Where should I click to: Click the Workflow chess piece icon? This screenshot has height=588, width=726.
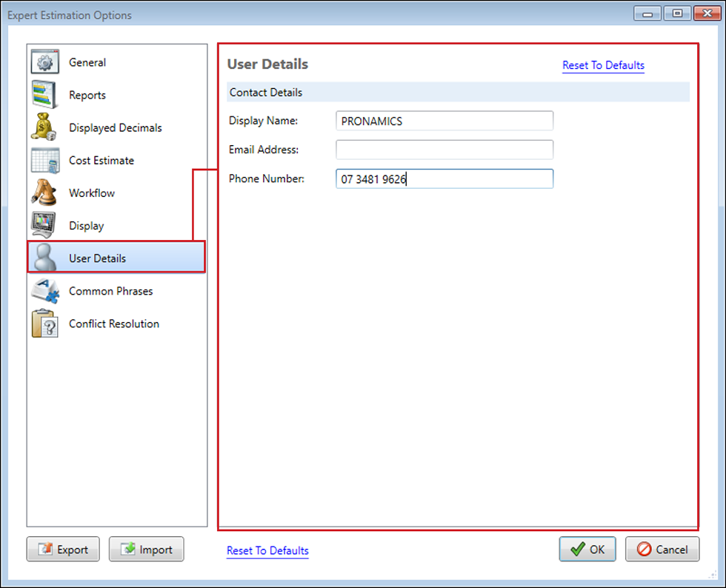[x=44, y=193]
